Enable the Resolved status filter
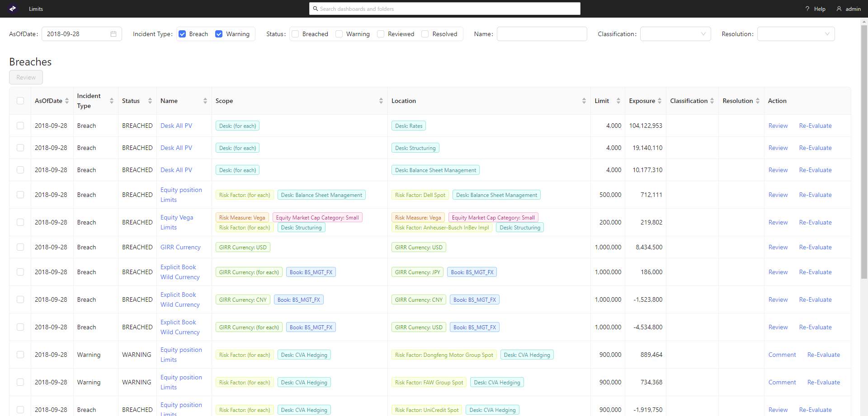Image resolution: width=868 pixels, height=416 pixels. [x=425, y=34]
